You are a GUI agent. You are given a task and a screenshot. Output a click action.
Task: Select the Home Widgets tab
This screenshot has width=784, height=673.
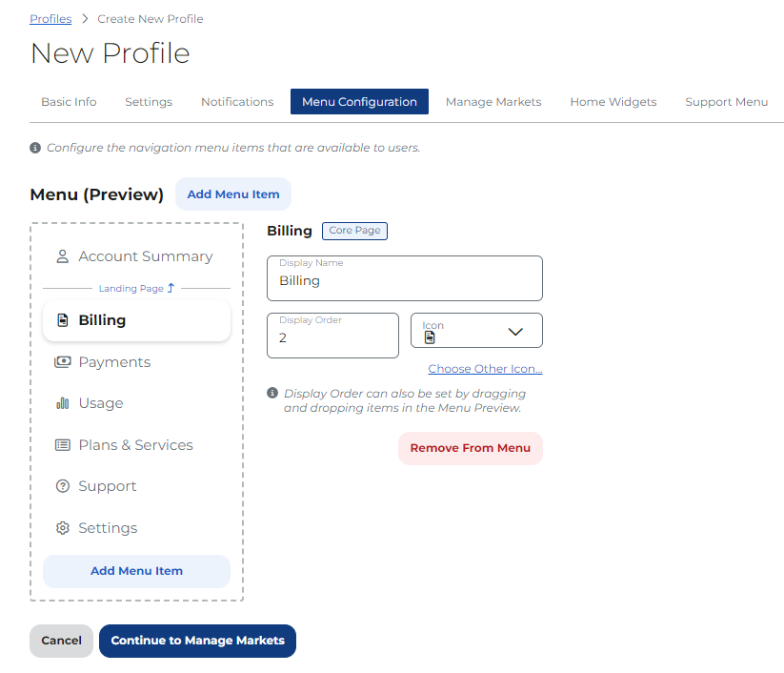(613, 102)
